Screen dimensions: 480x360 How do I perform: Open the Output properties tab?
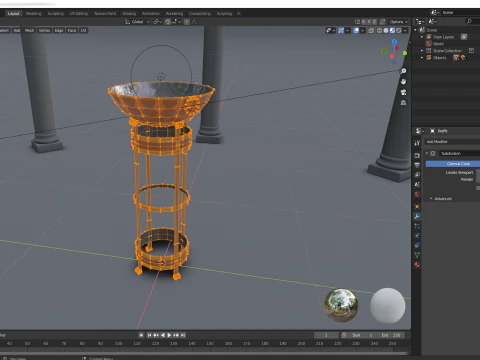417,165
